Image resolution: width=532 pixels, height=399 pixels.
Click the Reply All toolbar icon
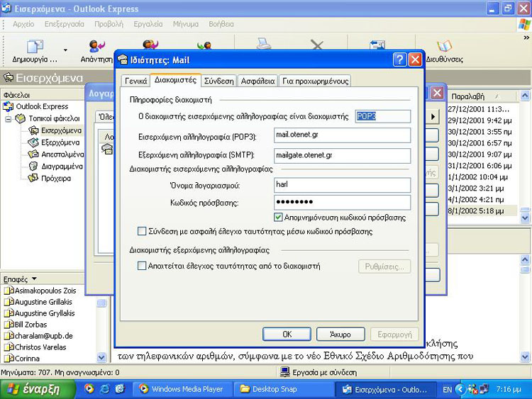pyautogui.click(x=150, y=44)
